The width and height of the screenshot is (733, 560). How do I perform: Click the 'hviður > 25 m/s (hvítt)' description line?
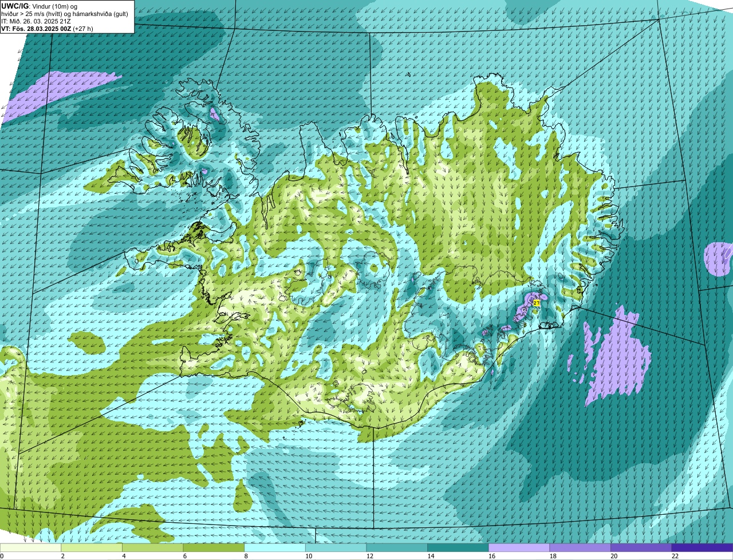click(x=65, y=13)
